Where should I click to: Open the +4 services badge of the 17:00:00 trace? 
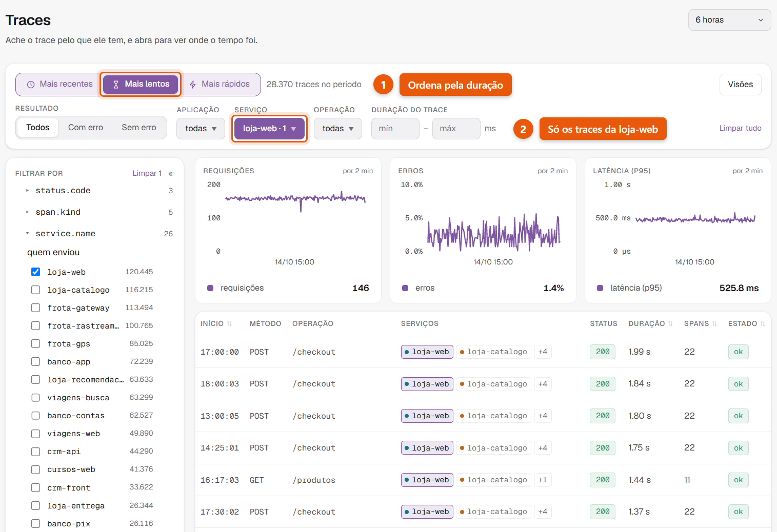543,352
